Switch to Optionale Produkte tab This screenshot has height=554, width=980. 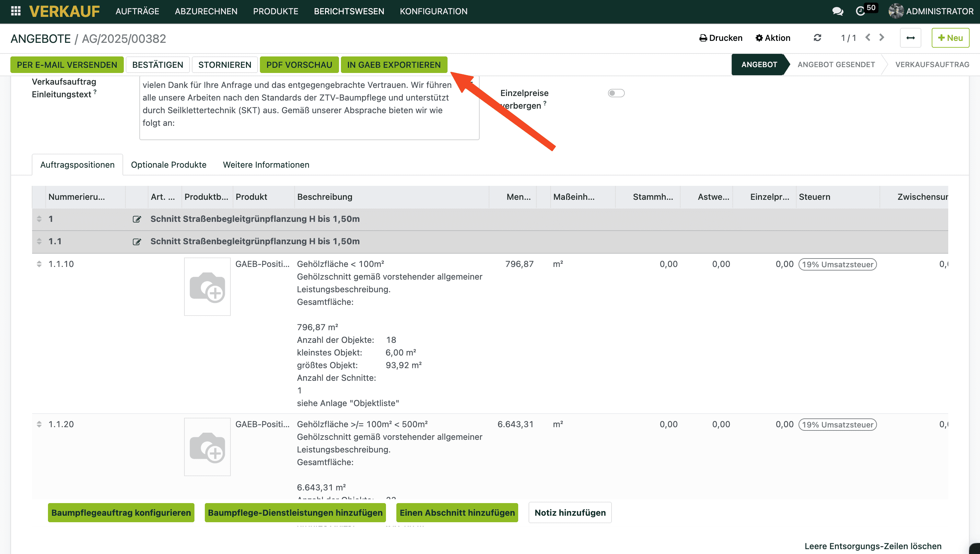click(x=169, y=165)
